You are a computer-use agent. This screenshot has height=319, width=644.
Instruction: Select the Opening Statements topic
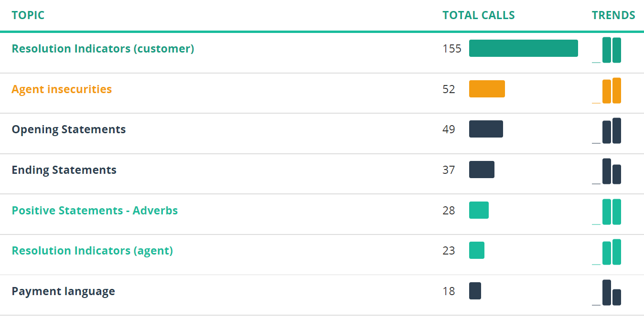pyautogui.click(x=69, y=129)
